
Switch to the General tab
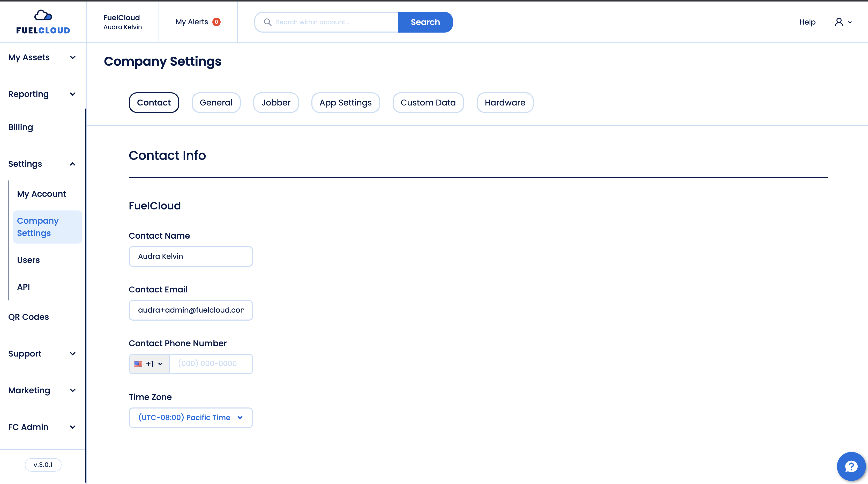[216, 102]
